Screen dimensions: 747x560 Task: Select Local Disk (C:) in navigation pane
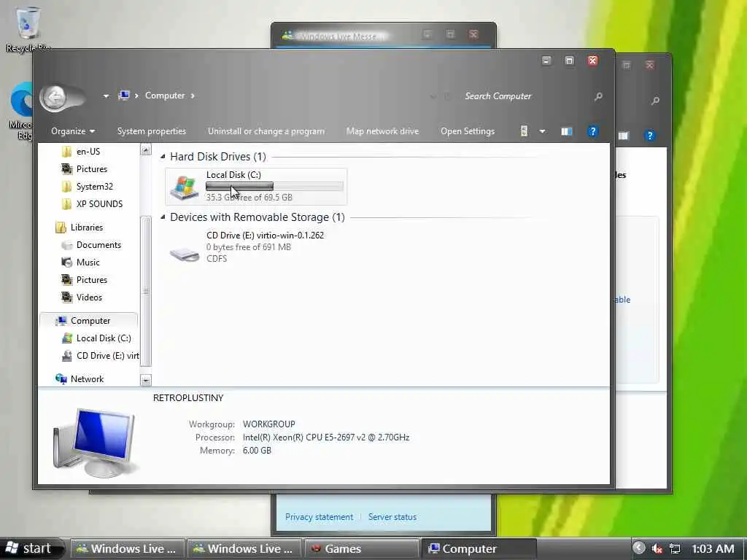click(104, 338)
